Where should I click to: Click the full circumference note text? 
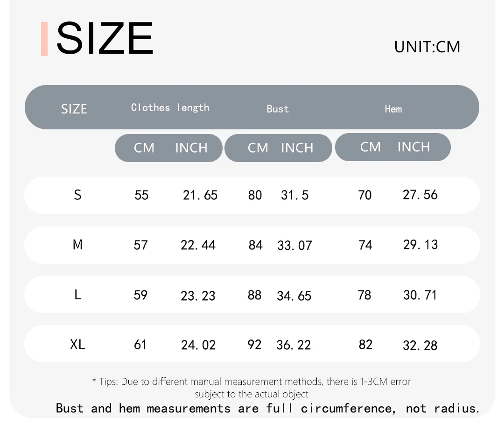point(268,408)
